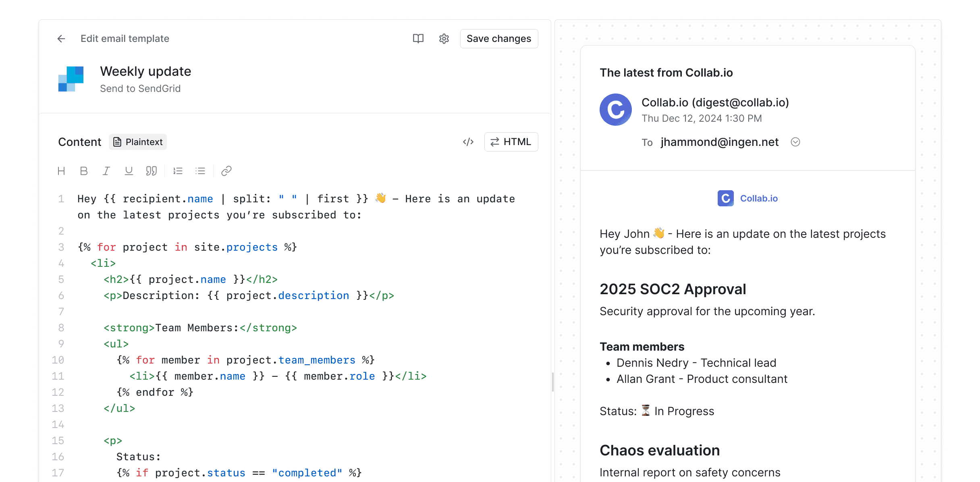Image resolution: width=980 pixels, height=482 pixels.
Task: Insert a numbered list
Action: [178, 170]
